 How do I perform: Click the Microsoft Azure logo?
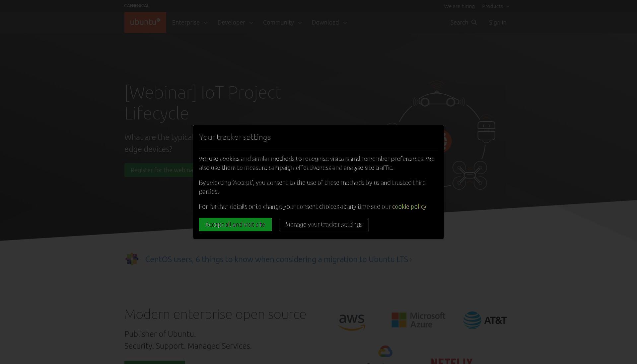[418, 320]
